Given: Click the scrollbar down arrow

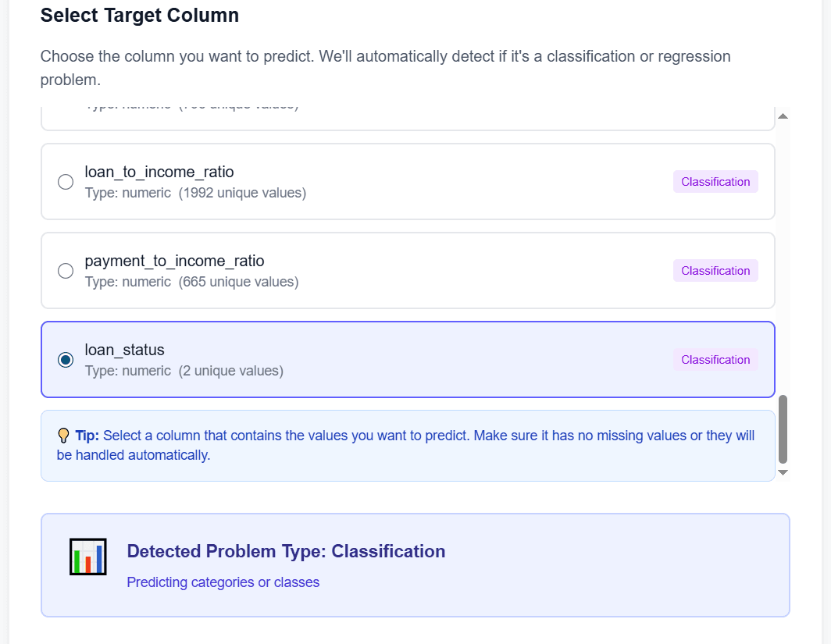Looking at the screenshot, I should [783, 473].
